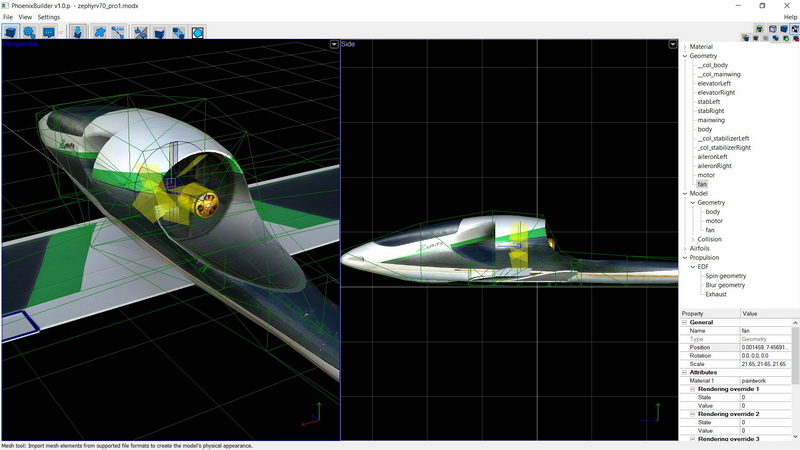Click the cube with green dot icon
Screen dimensions: 800x450
point(786,38)
